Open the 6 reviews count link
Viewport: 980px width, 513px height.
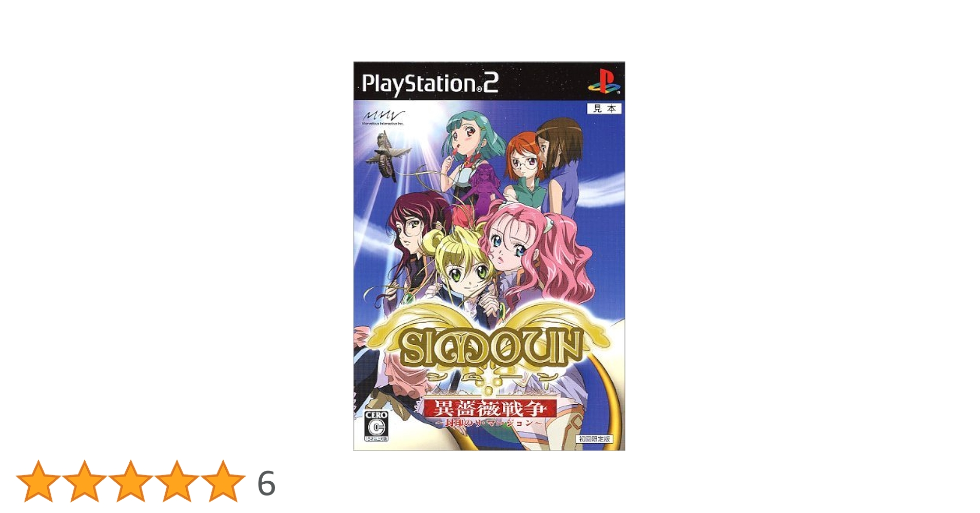coord(266,483)
